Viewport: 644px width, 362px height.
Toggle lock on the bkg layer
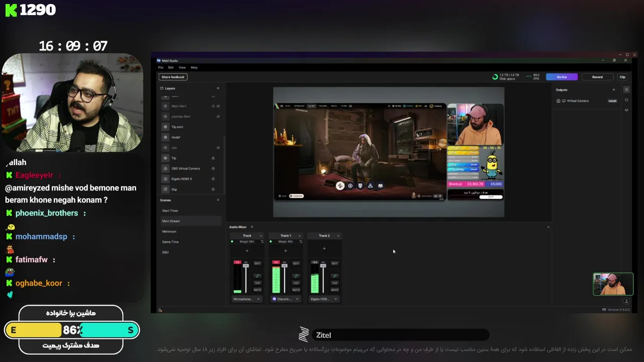[213, 189]
